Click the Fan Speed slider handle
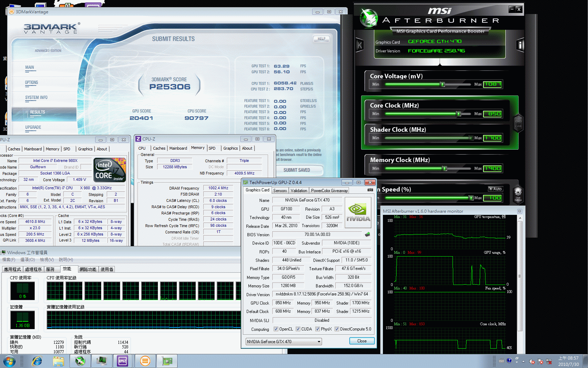This screenshot has height=368, width=588. point(471,198)
